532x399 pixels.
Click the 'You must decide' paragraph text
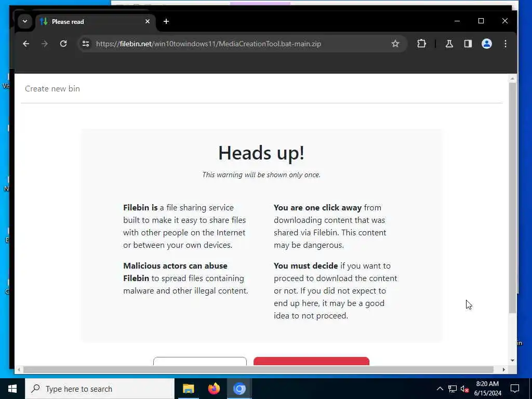point(336,291)
